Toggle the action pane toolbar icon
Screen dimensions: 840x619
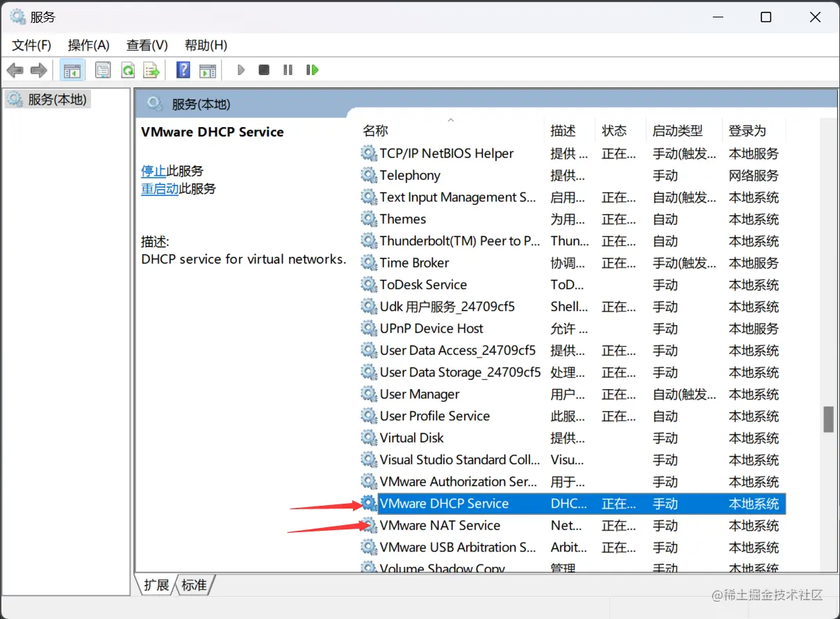207,70
